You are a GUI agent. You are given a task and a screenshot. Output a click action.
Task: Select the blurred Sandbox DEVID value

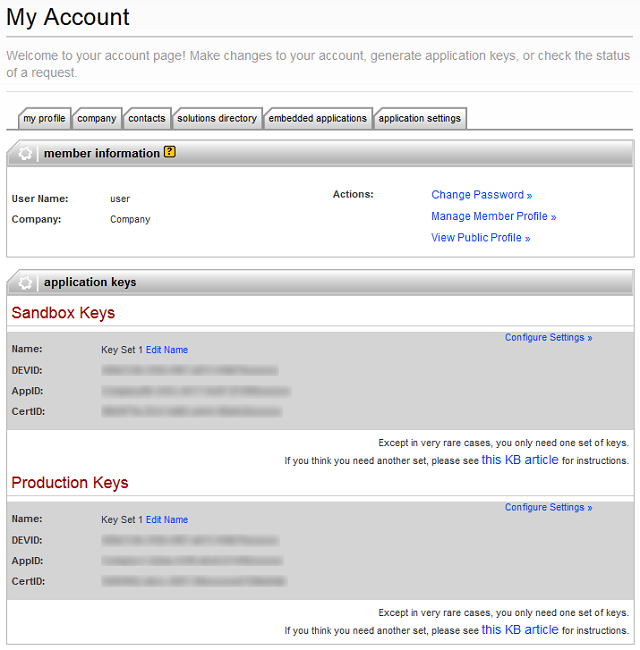click(x=190, y=370)
